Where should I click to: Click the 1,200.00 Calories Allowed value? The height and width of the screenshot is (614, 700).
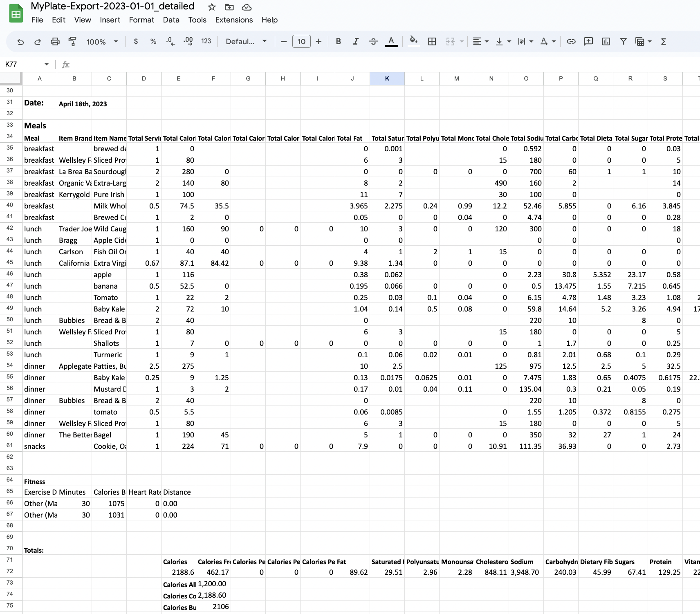[213, 584]
